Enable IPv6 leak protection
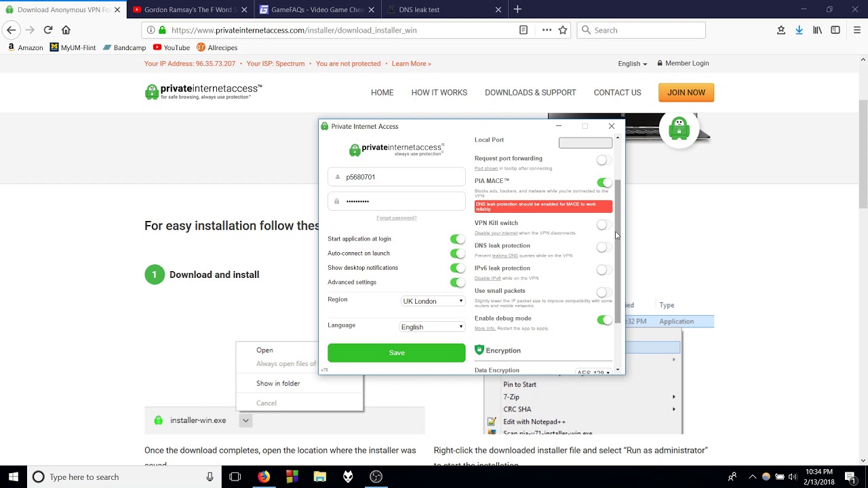This screenshot has height=488, width=868. 604,270
